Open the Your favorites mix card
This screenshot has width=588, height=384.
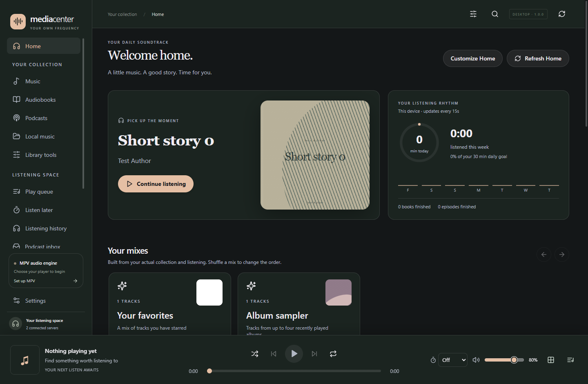coord(170,304)
